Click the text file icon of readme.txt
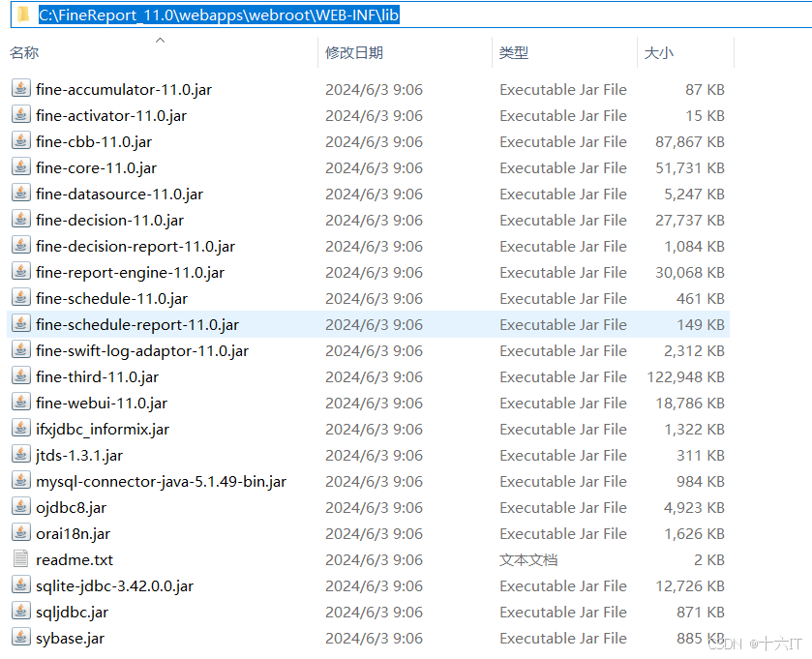This screenshot has height=659, width=812. [20, 559]
